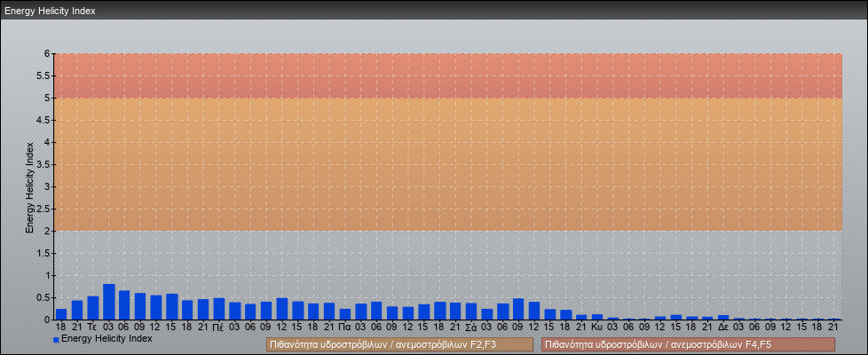
Task: Click the Δε label on the time axis
Action: click(x=723, y=327)
